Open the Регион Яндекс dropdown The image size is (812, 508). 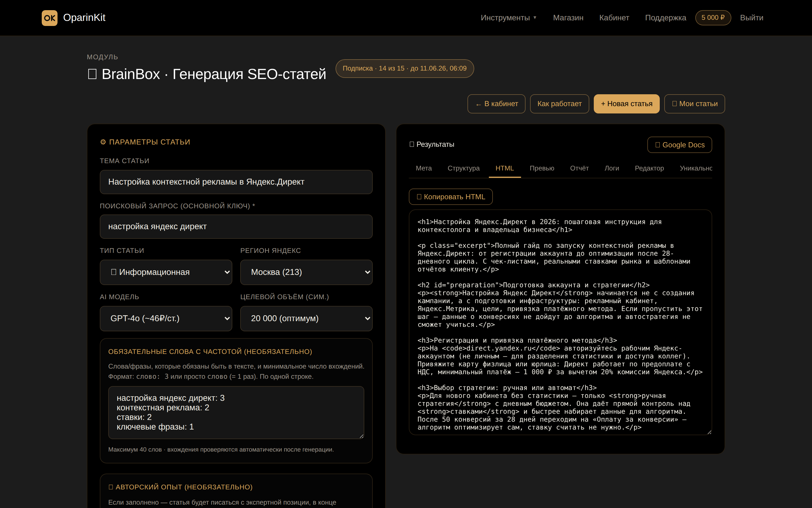[306, 272]
